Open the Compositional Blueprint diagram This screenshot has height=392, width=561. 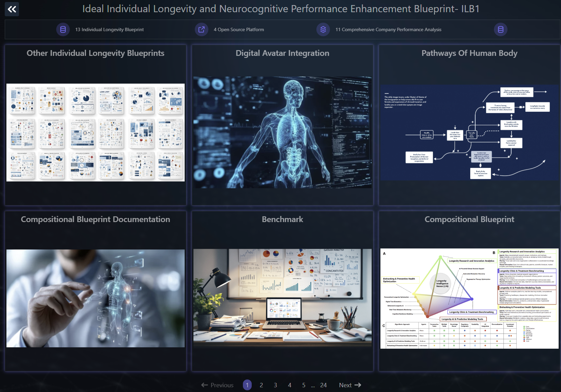coord(469,298)
